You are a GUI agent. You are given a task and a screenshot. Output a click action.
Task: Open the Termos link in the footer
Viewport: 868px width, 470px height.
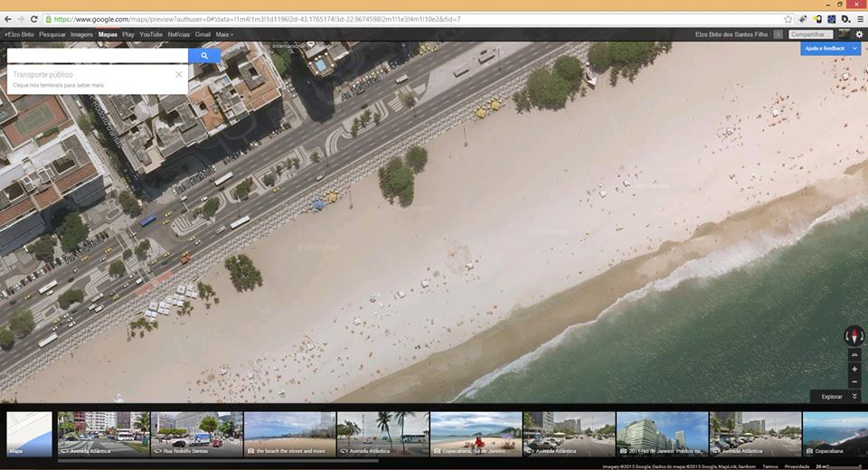tap(770, 466)
